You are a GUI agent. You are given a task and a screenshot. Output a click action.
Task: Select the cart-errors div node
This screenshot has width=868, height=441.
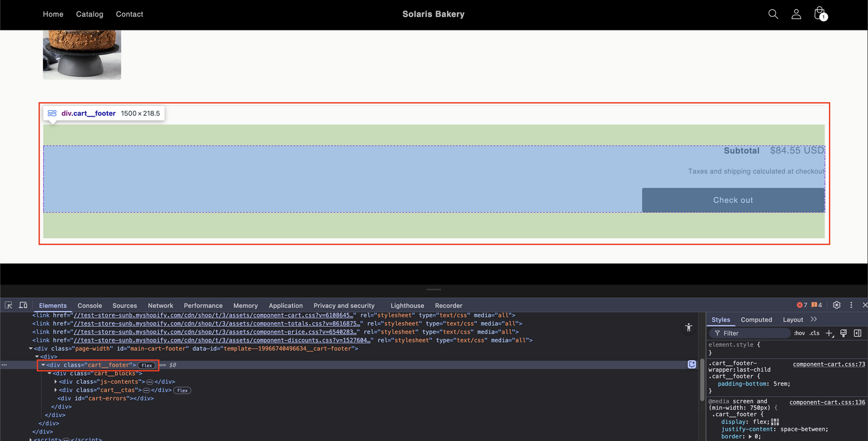[x=106, y=399]
